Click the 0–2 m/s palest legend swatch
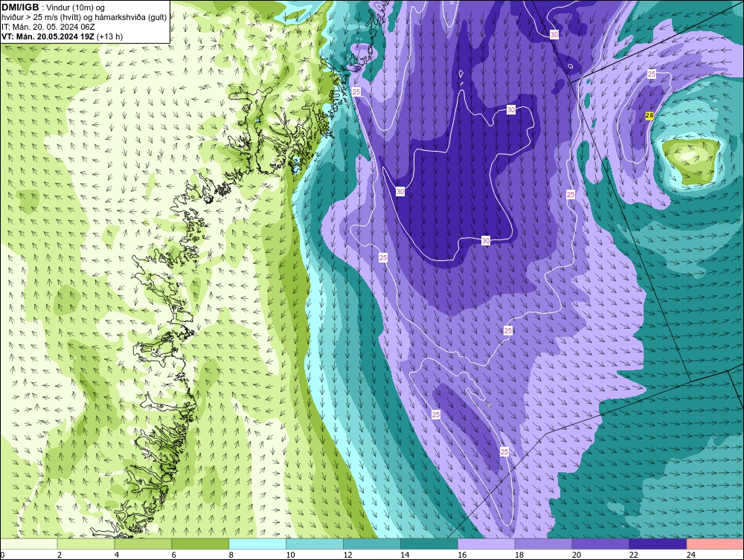744x560 pixels. [29, 544]
